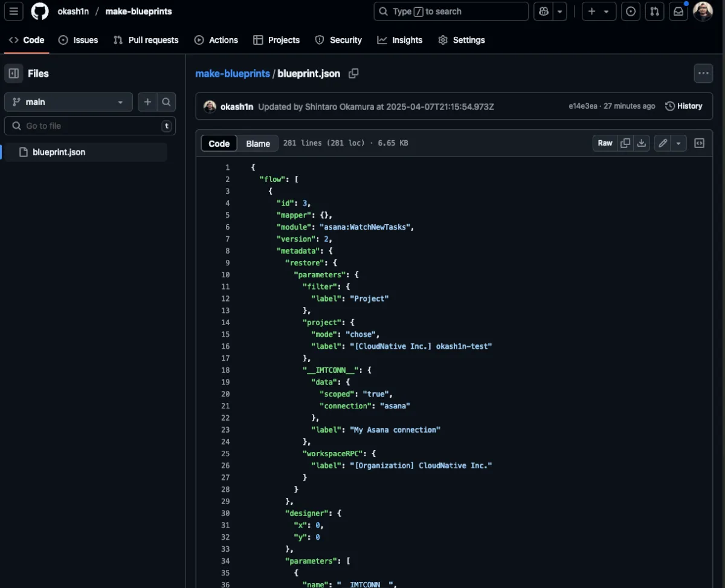Open the notifications inbox
The image size is (725, 588).
678,11
